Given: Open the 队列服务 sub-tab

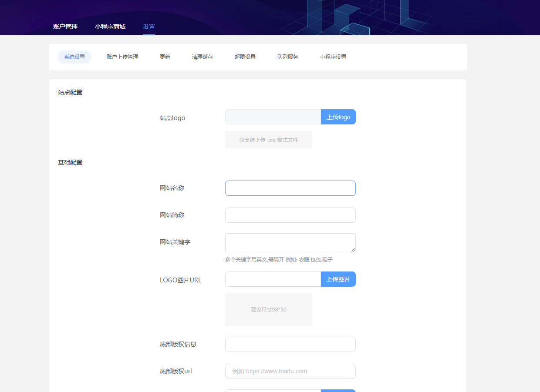Looking at the screenshot, I should [x=288, y=57].
